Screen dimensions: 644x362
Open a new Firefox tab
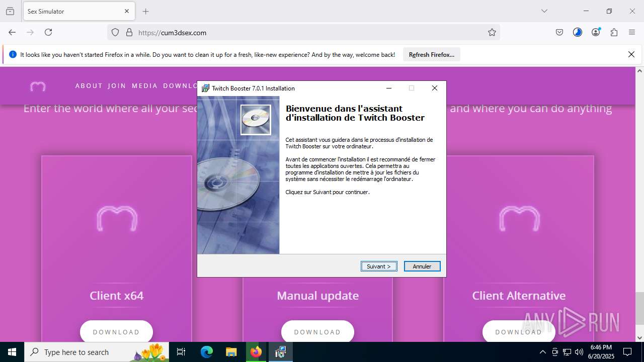click(x=146, y=11)
